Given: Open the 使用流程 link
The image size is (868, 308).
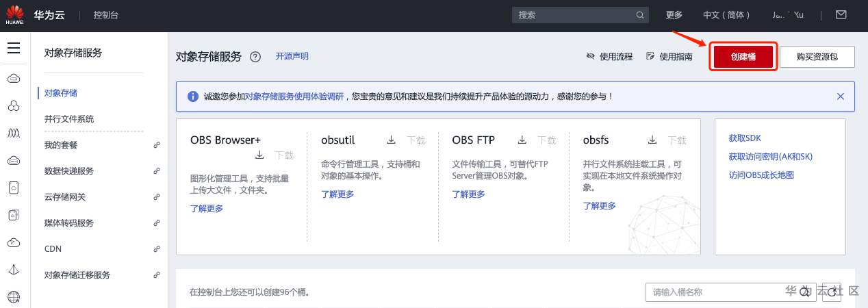Looking at the screenshot, I should pos(609,57).
